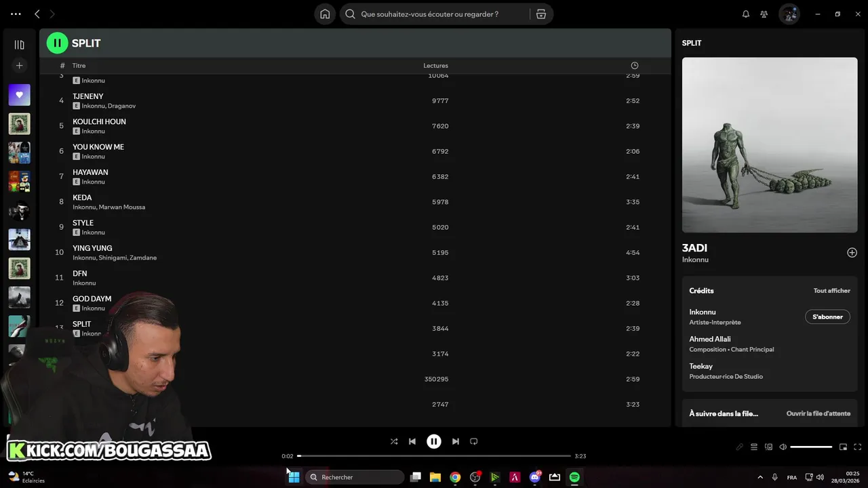Skip to previous track

412,441
